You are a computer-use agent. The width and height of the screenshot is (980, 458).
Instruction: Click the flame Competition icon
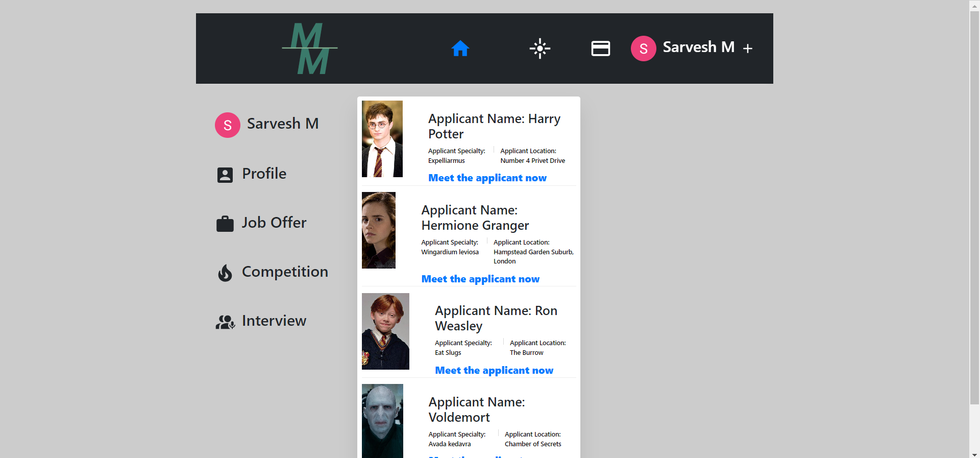(x=225, y=273)
